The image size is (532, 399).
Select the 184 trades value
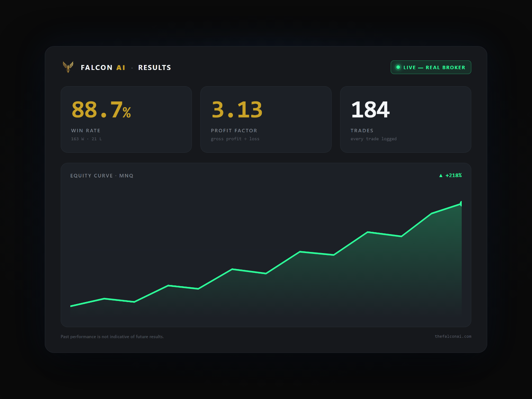tap(370, 110)
